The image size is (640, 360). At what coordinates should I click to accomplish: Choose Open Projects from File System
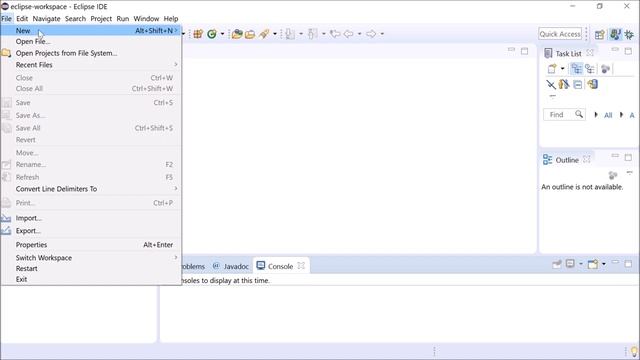pos(91,53)
